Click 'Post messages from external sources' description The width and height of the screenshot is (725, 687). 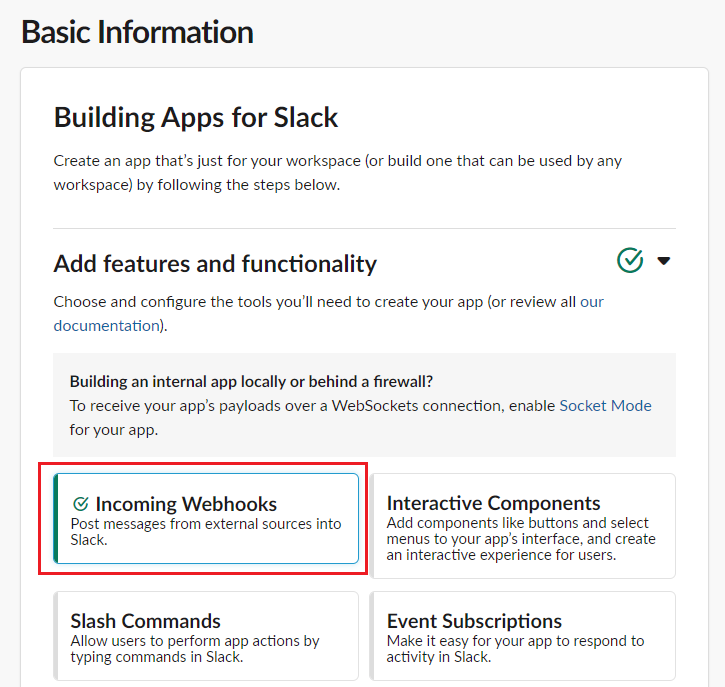[206, 532]
